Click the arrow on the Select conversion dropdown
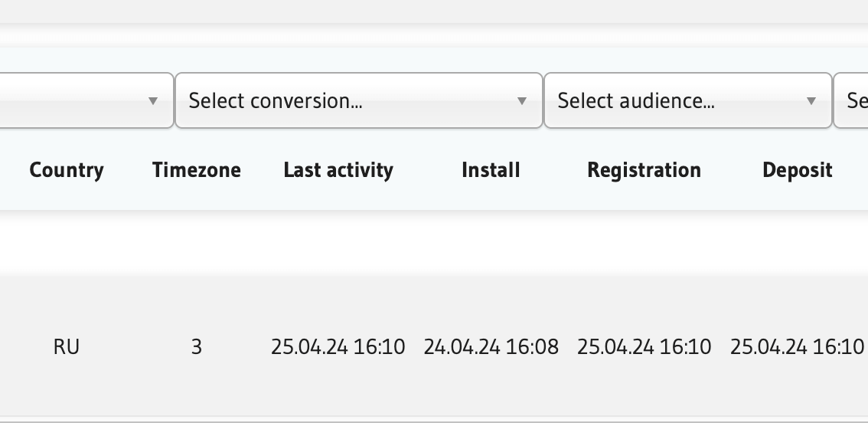The height and width of the screenshot is (423, 868). [522, 101]
